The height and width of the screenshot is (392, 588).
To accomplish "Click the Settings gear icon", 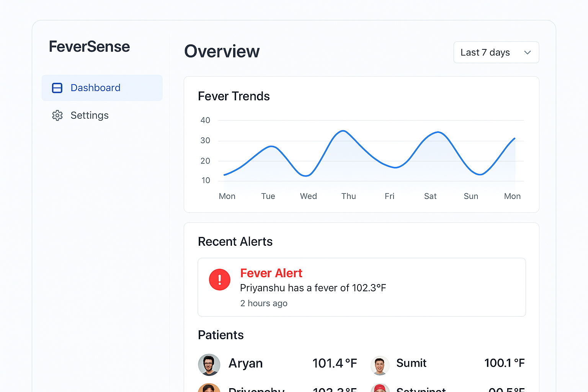I will (x=57, y=115).
